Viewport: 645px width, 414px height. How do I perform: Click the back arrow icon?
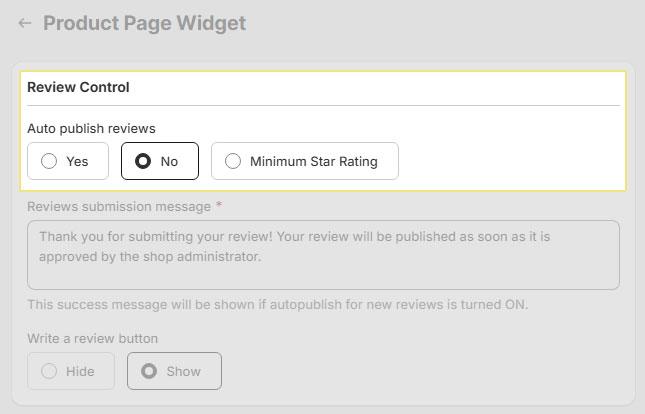point(25,23)
